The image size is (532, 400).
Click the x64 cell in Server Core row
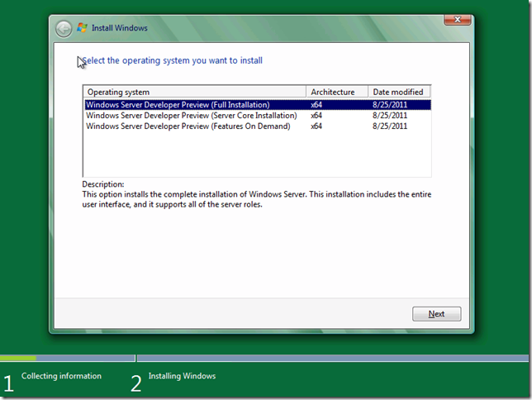click(x=316, y=116)
